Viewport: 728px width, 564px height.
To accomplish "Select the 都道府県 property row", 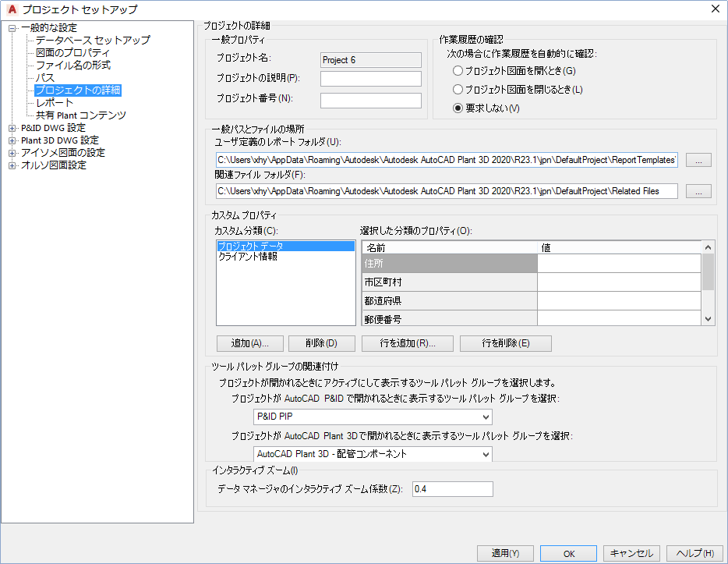I will click(450, 300).
